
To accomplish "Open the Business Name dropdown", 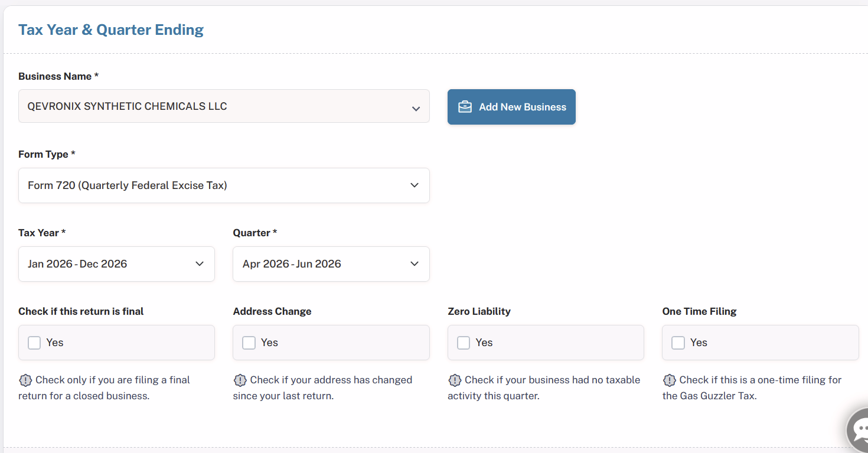I will (x=224, y=106).
